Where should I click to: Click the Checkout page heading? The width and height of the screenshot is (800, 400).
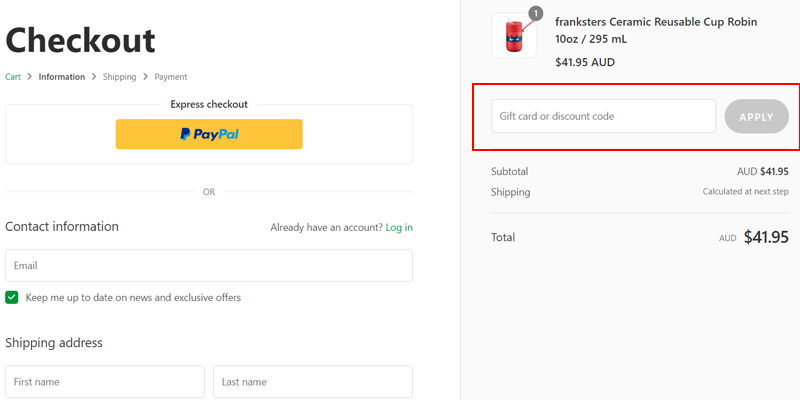click(81, 40)
